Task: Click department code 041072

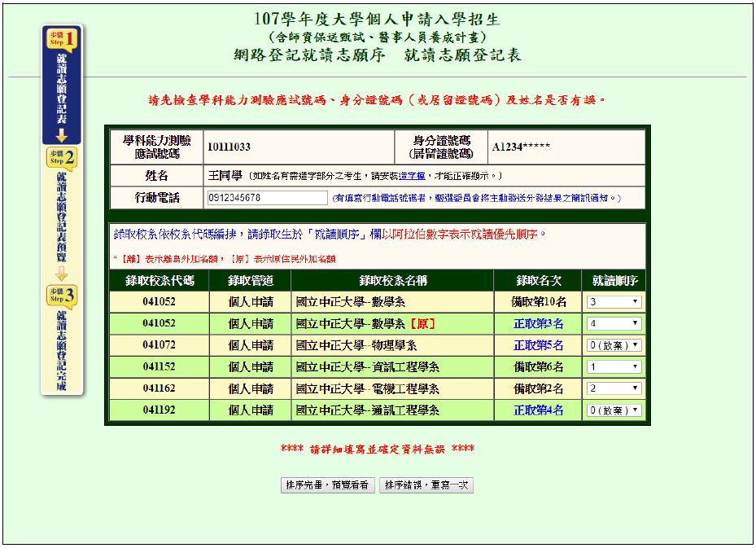Action: [x=160, y=345]
